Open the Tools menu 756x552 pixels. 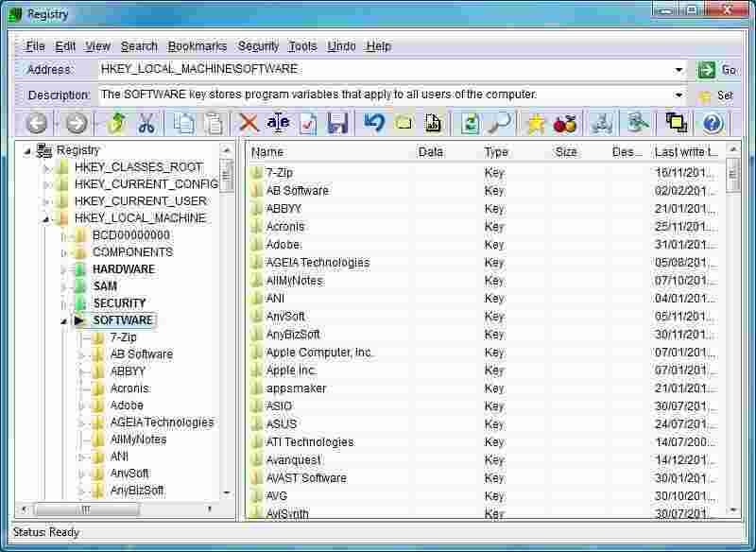pyautogui.click(x=301, y=45)
